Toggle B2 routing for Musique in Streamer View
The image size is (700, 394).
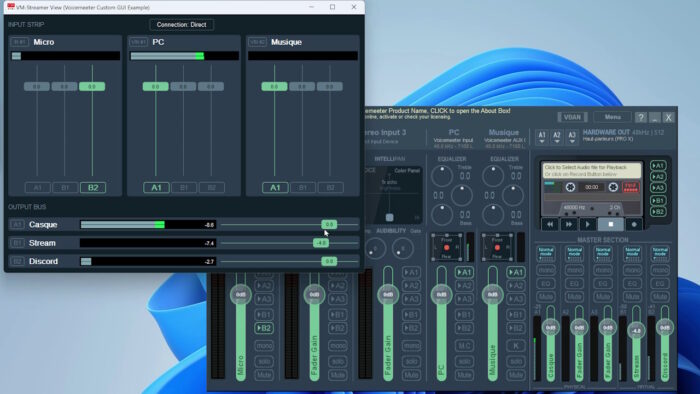(330, 188)
